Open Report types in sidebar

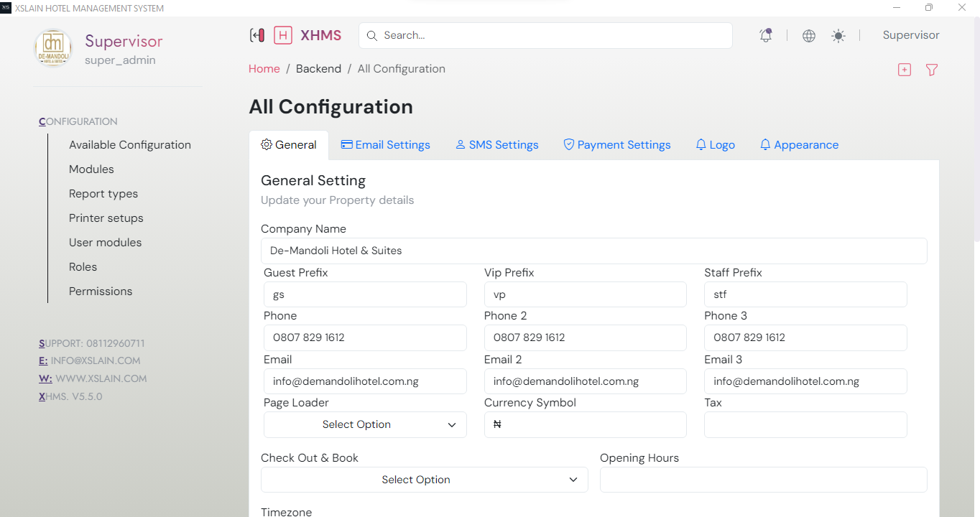coord(103,194)
